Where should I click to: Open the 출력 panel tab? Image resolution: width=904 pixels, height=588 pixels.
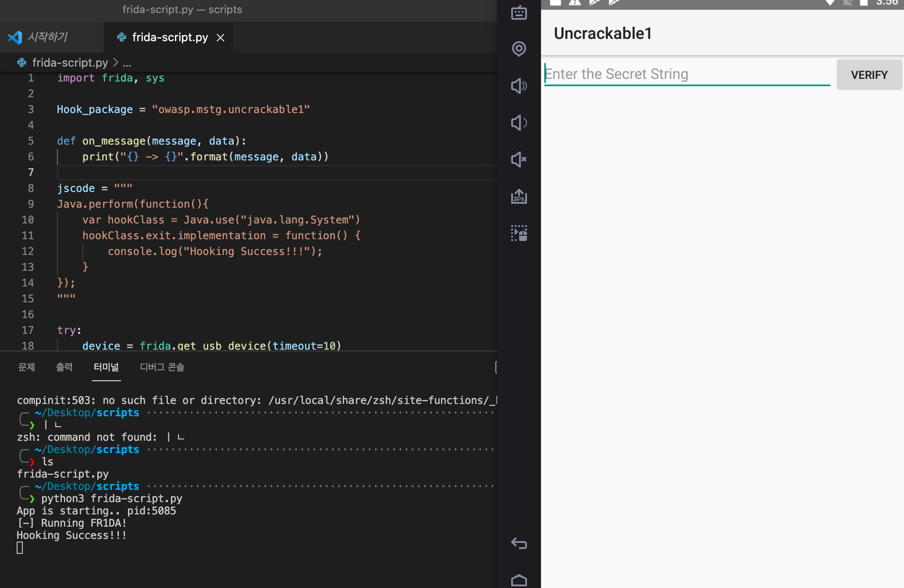tap(64, 367)
